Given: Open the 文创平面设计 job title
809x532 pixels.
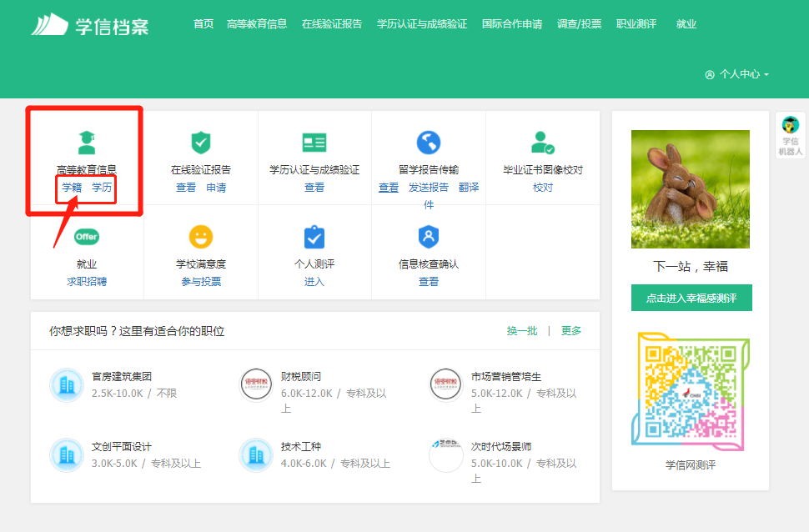Looking at the screenshot, I should click(x=122, y=447).
